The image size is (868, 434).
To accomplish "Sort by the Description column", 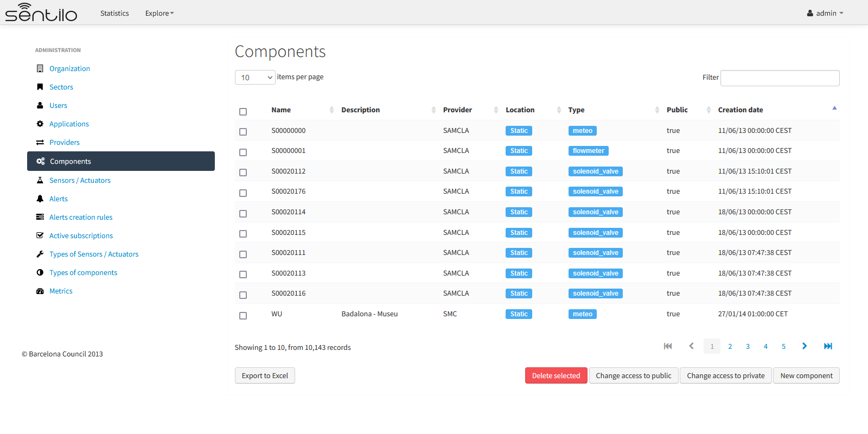I will coord(388,110).
